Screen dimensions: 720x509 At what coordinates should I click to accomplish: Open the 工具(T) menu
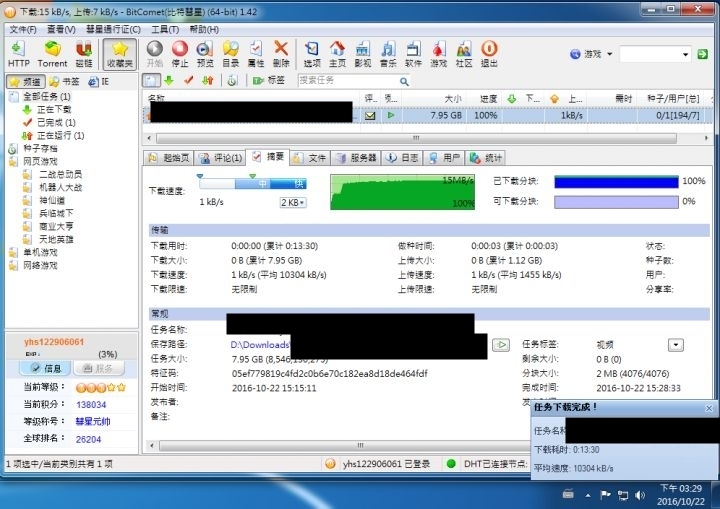165,29
